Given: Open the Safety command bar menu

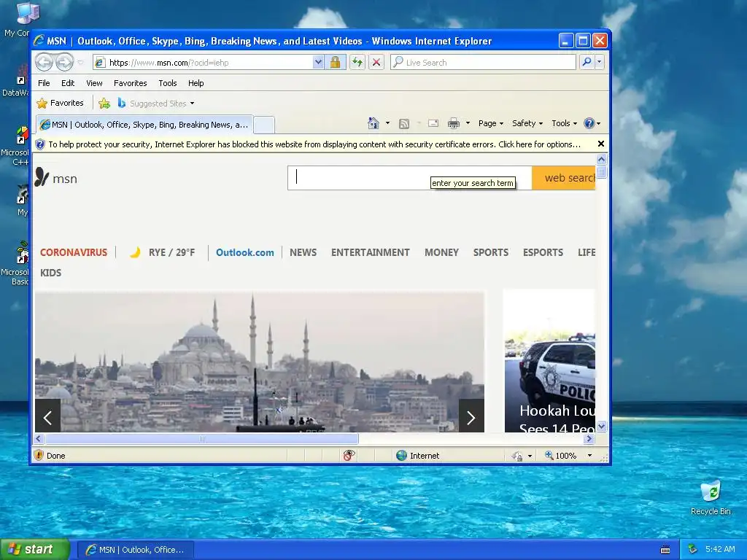Looking at the screenshot, I should (x=527, y=123).
